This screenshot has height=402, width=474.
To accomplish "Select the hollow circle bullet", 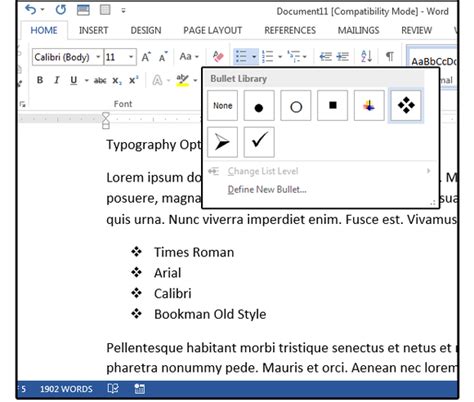I will [x=296, y=106].
